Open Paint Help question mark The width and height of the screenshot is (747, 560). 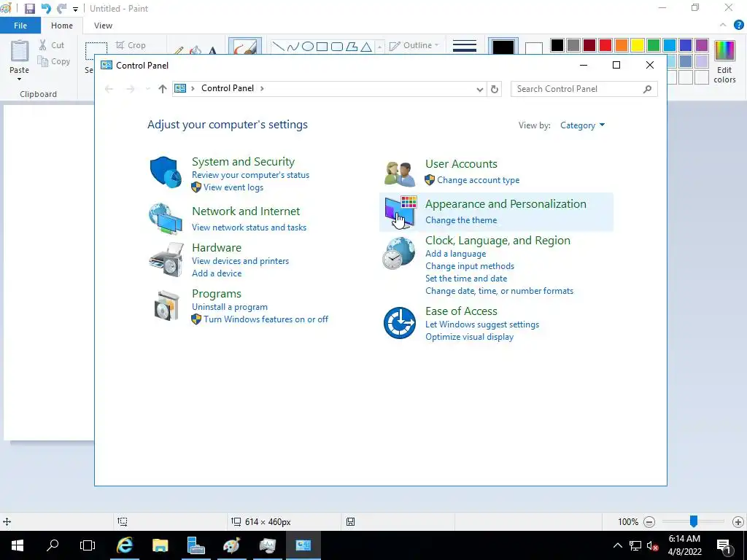click(739, 26)
